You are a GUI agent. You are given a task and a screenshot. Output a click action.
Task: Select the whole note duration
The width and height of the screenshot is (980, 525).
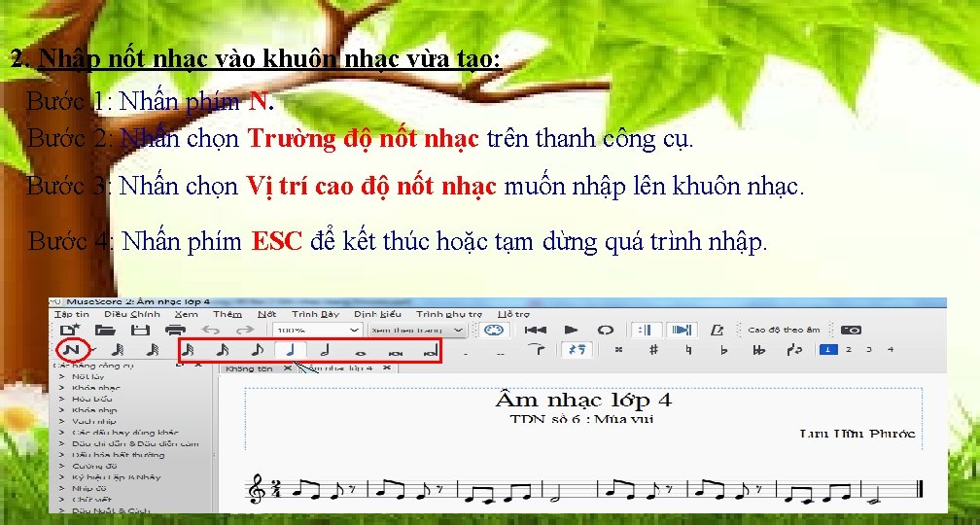pos(361,354)
